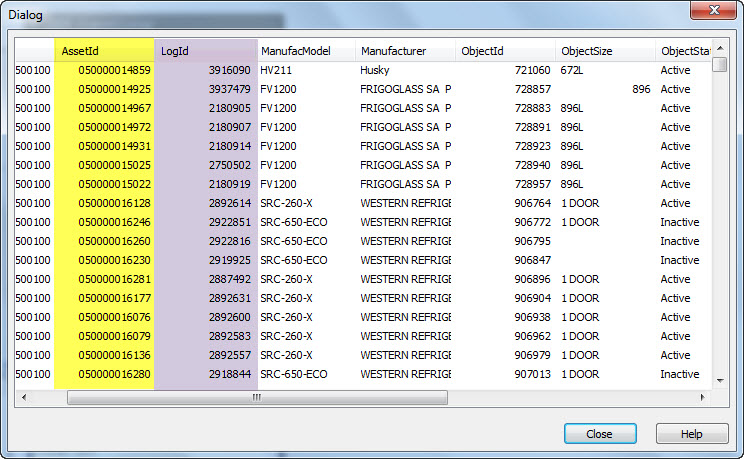Viewport: 744px width, 459px height.
Task: Click LogId value 2918844
Action: pos(230,374)
